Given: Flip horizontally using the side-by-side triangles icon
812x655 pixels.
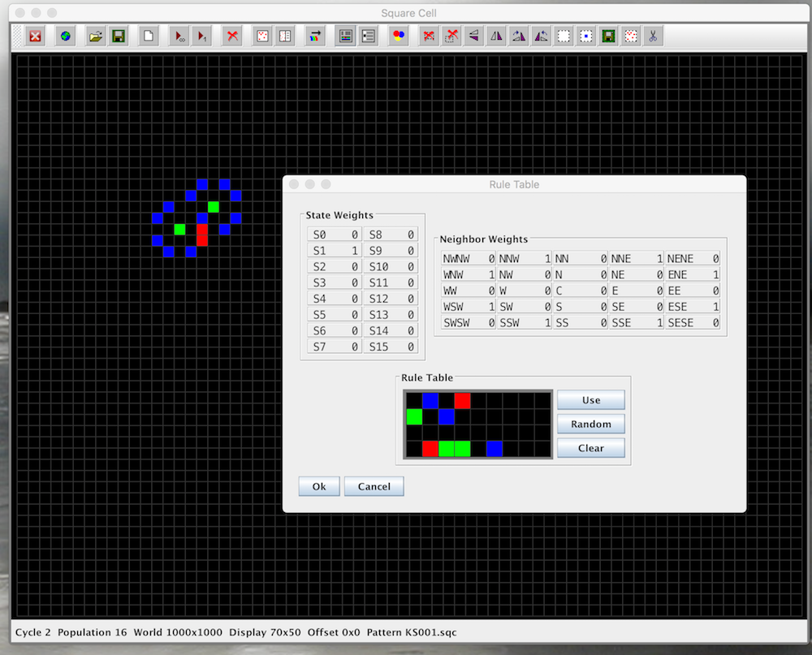Looking at the screenshot, I should (x=496, y=37).
